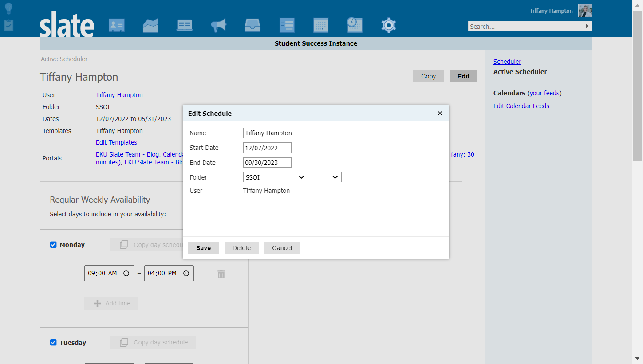The width and height of the screenshot is (643, 364).
Task: Open time picker clock on 09:00 AM field
Action: click(126, 274)
